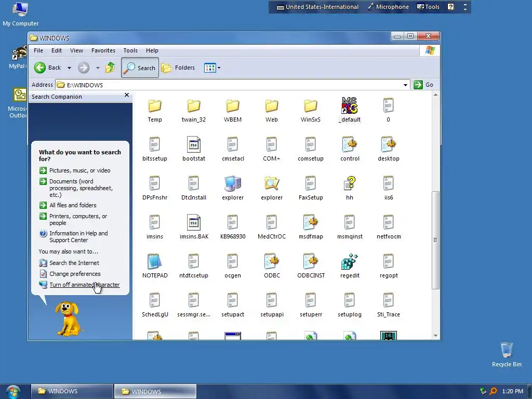Select the Sti_Trace file icon

click(389, 301)
